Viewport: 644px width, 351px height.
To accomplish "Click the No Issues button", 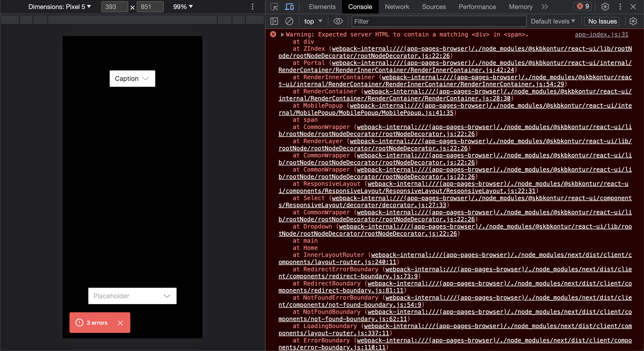I will (x=602, y=22).
